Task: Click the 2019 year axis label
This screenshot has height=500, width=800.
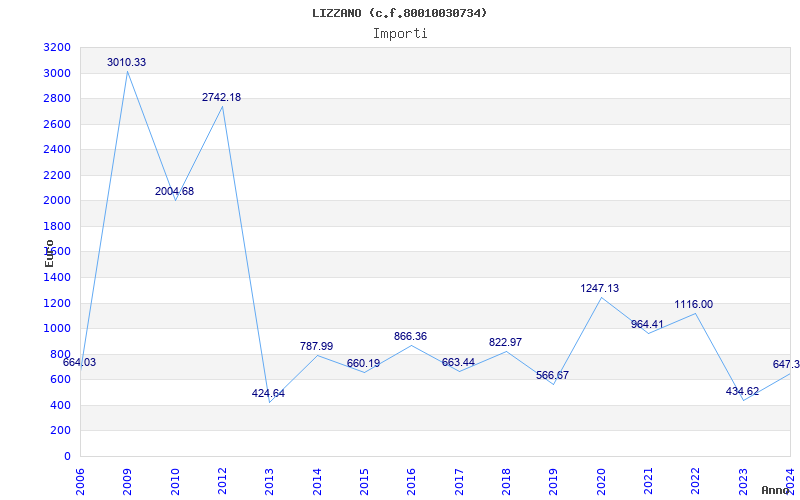Action: point(554,482)
